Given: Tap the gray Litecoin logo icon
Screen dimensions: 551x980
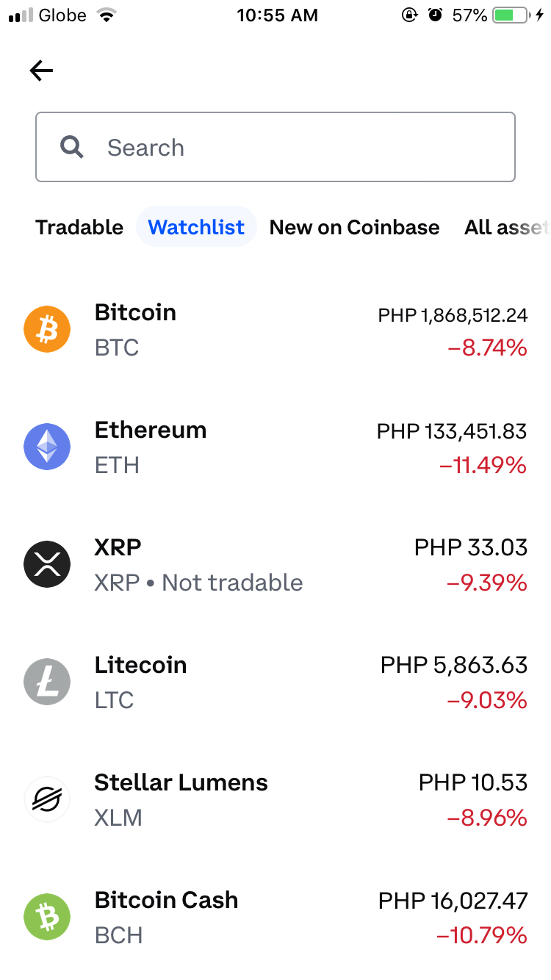Looking at the screenshot, I should pos(47,682).
